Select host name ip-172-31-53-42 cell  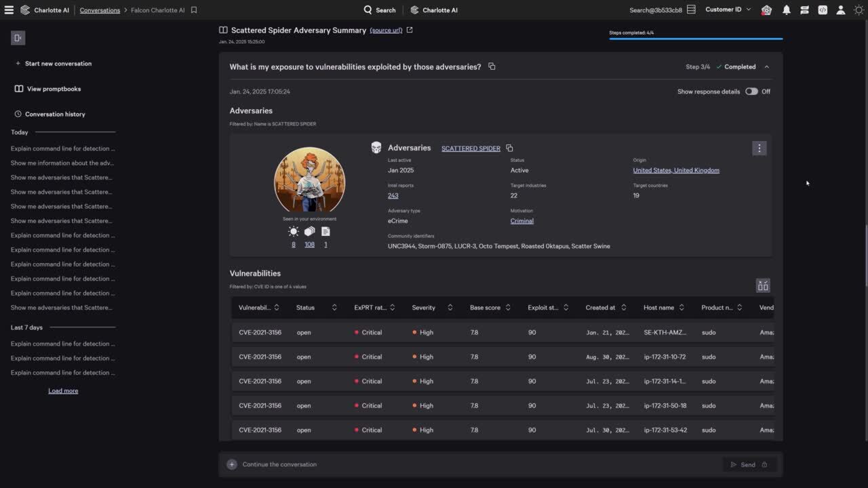pos(665,430)
